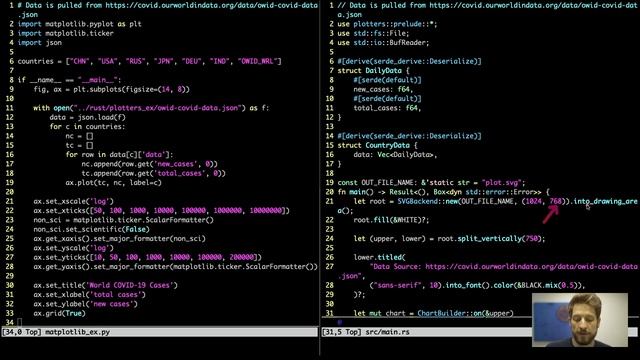
Task: Click the 'use plotters::prelude::*;' line
Action: coord(387,24)
